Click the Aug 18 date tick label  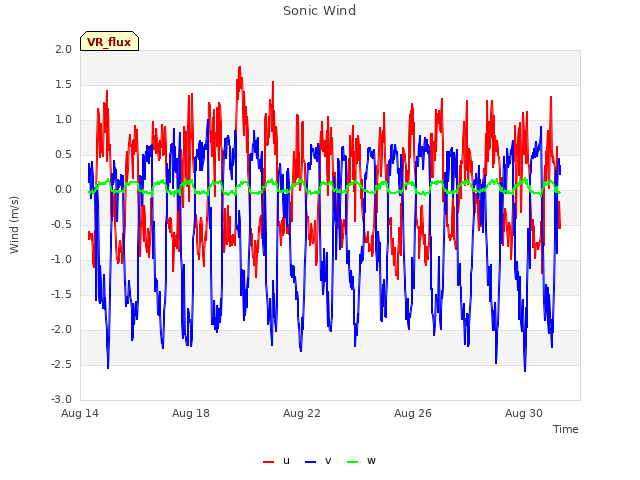tap(191, 413)
